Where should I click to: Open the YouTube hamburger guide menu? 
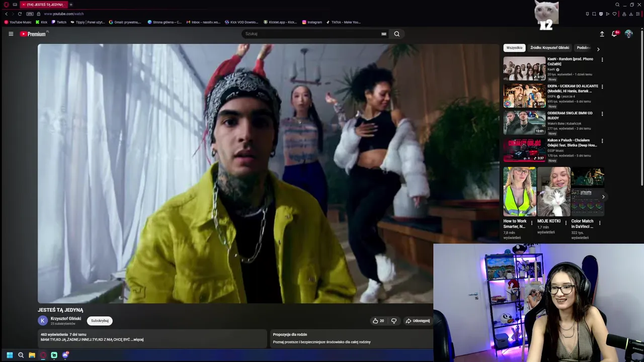tap(11, 34)
